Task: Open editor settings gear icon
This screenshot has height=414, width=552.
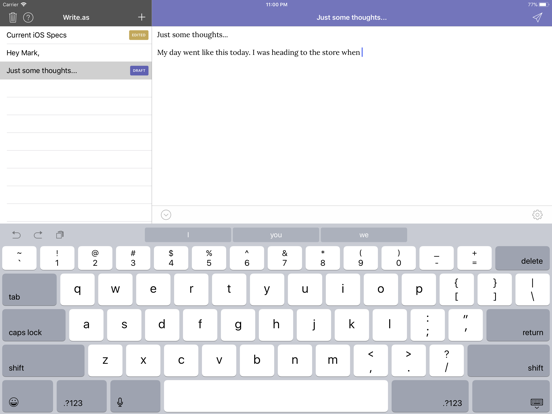Action: tap(537, 214)
